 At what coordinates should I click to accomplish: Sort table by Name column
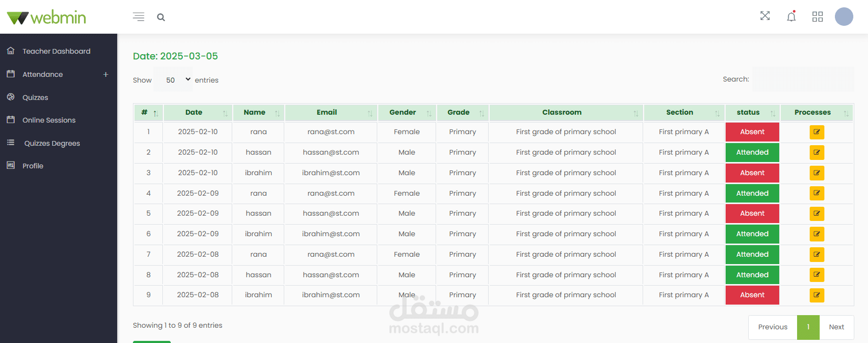pyautogui.click(x=259, y=113)
